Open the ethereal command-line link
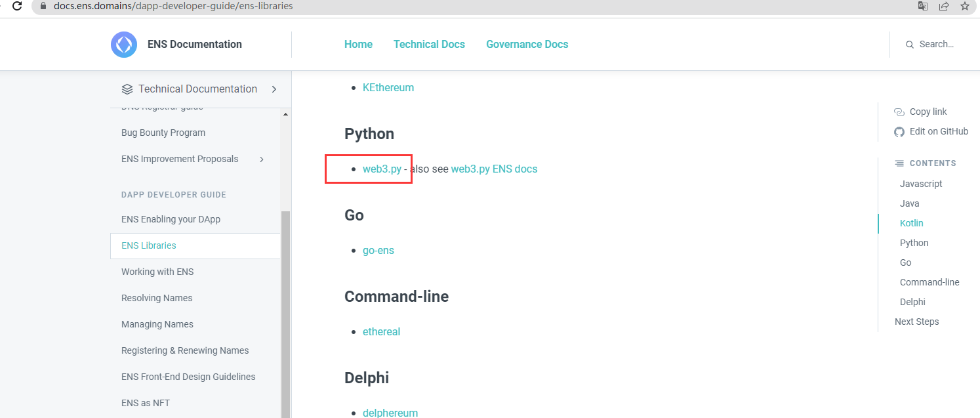The image size is (980, 418). tap(381, 331)
